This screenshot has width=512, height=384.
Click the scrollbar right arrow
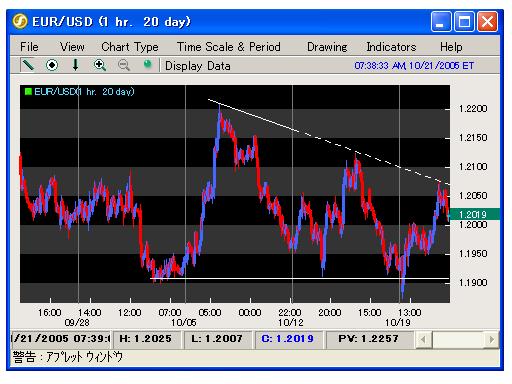tap(491, 340)
